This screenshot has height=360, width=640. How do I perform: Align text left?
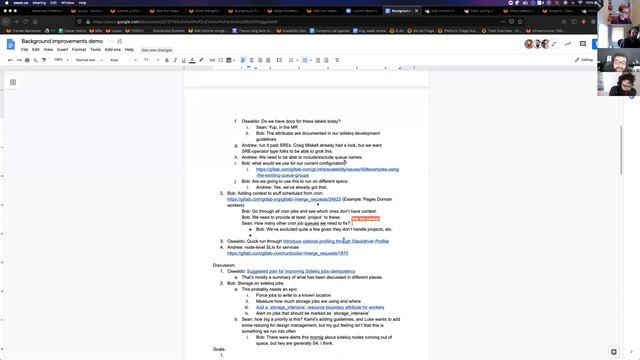click(243, 60)
